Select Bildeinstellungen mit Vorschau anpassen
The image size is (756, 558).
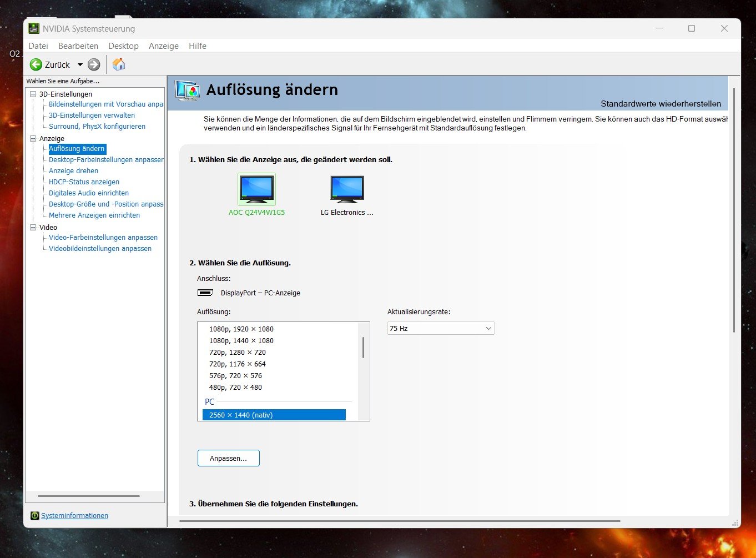click(106, 104)
